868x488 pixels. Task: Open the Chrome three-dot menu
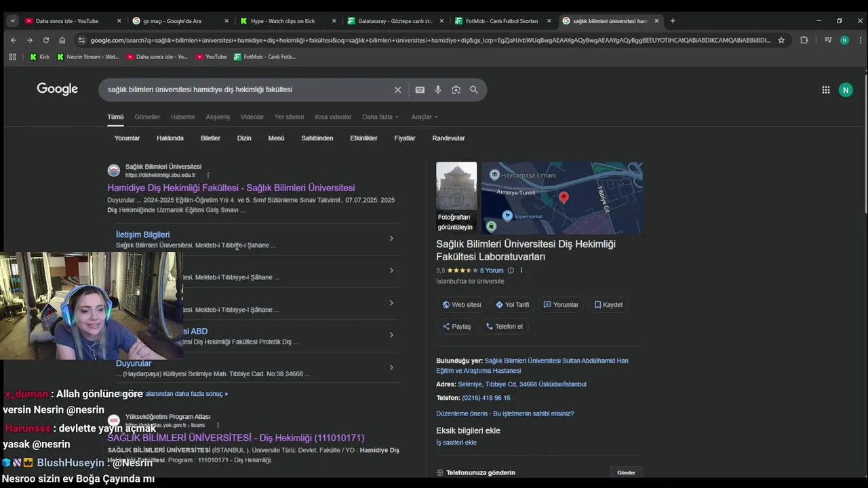(859, 40)
